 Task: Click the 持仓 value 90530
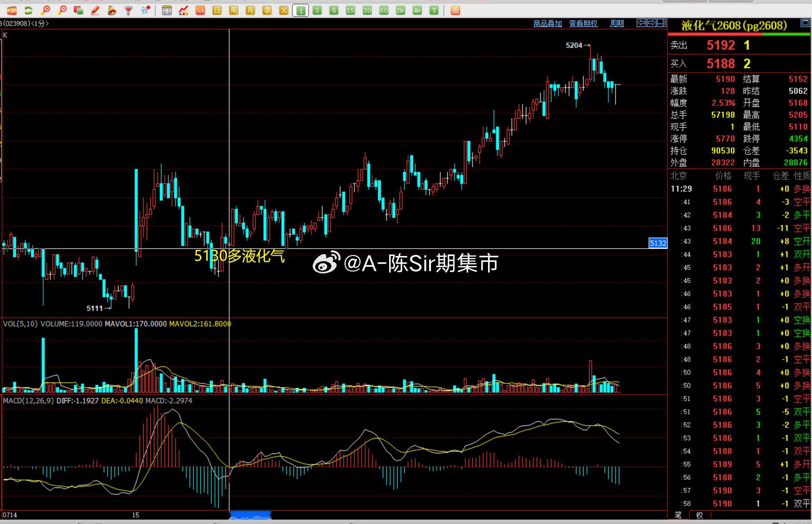[723, 151]
